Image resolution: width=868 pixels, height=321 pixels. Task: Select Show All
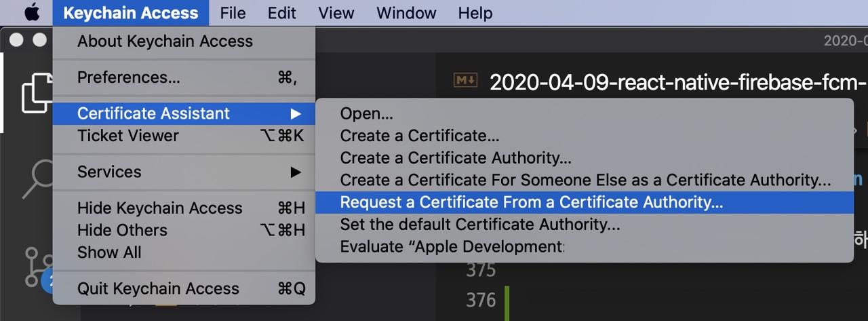(184, 252)
